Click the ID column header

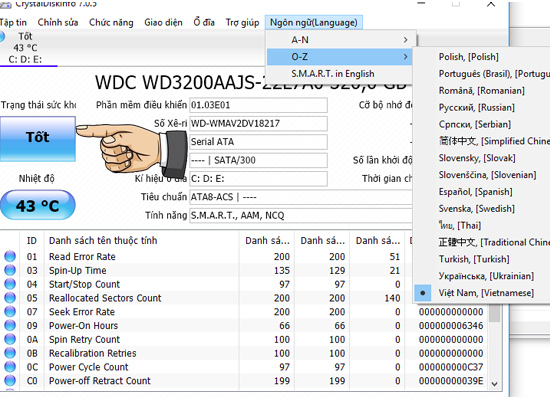click(x=32, y=241)
